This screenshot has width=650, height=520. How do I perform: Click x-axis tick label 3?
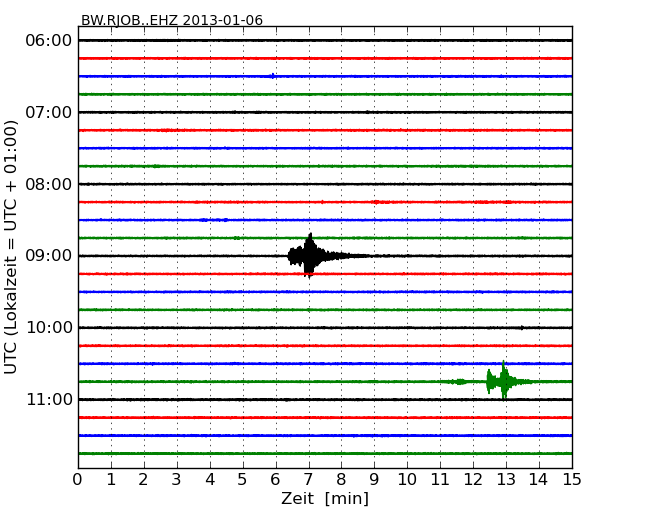(177, 480)
